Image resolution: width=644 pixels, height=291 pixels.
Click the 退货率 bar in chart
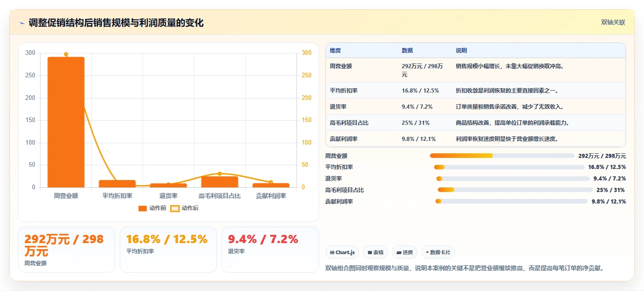[168, 186]
